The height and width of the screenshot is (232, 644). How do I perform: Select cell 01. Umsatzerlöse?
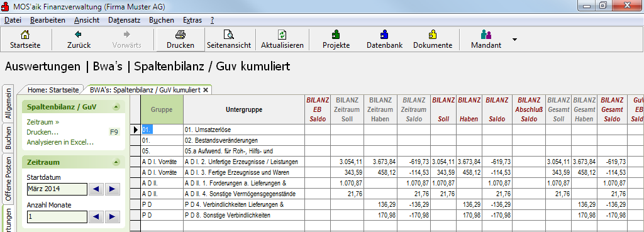click(244, 130)
